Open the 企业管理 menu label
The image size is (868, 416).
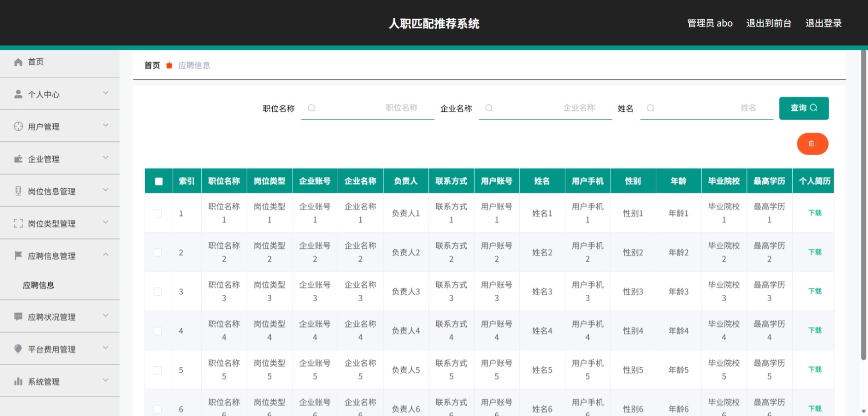click(x=44, y=159)
